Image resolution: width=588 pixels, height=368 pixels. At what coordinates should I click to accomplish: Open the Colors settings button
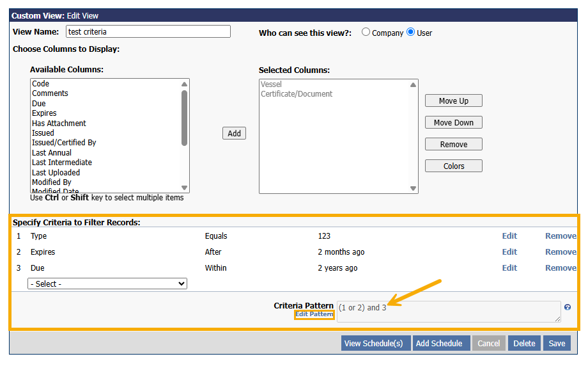point(453,166)
